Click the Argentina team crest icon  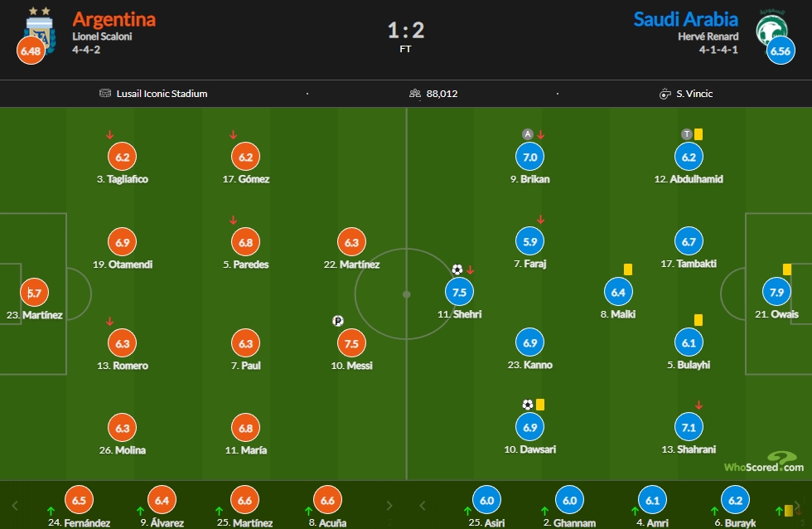pyautogui.click(x=40, y=30)
